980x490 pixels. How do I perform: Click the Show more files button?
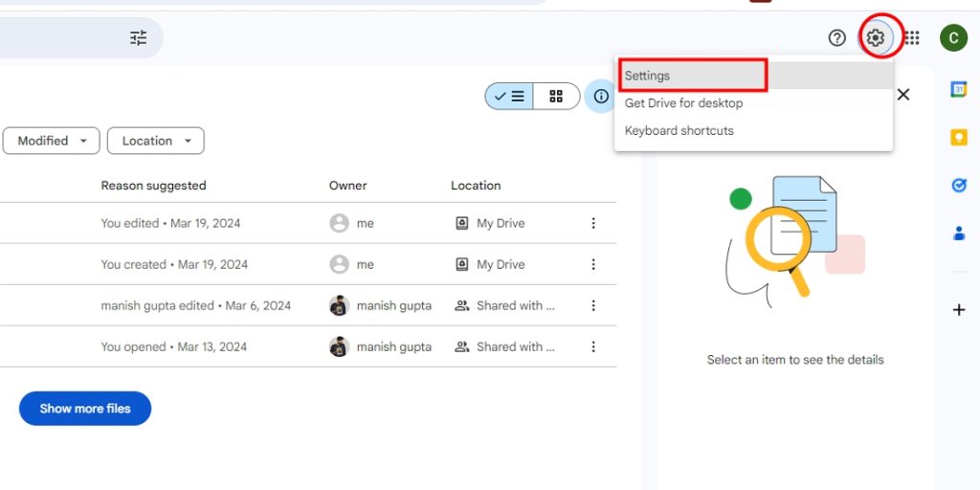click(x=85, y=409)
